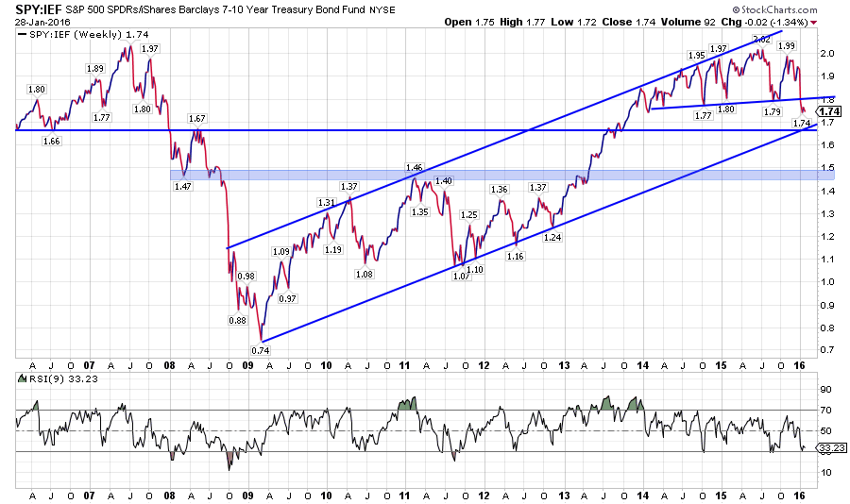850x504 pixels.
Task: Click the 1.47 low label
Action: click(182, 186)
